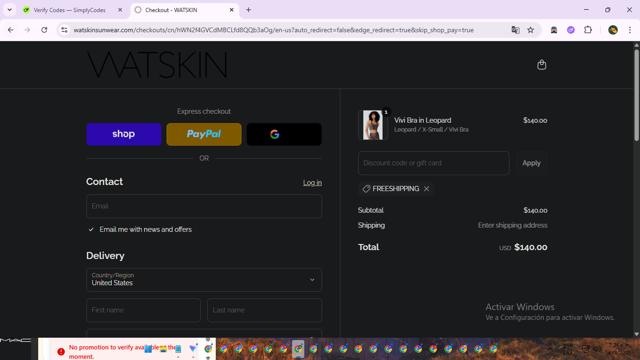Image resolution: width=640 pixels, height=360 pixels.
Task: Click the Total $140.00 amount
Action: (531, 247)
